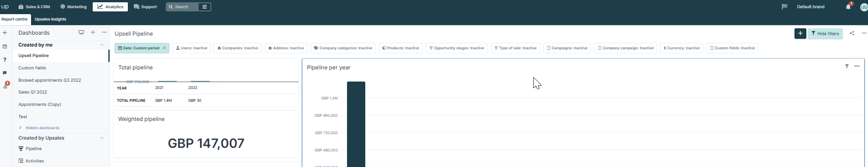Viewport: 868px width, 167px height.
Task: Click the Pipeline funnel icon in Created by Upsales
Action: 21,149
